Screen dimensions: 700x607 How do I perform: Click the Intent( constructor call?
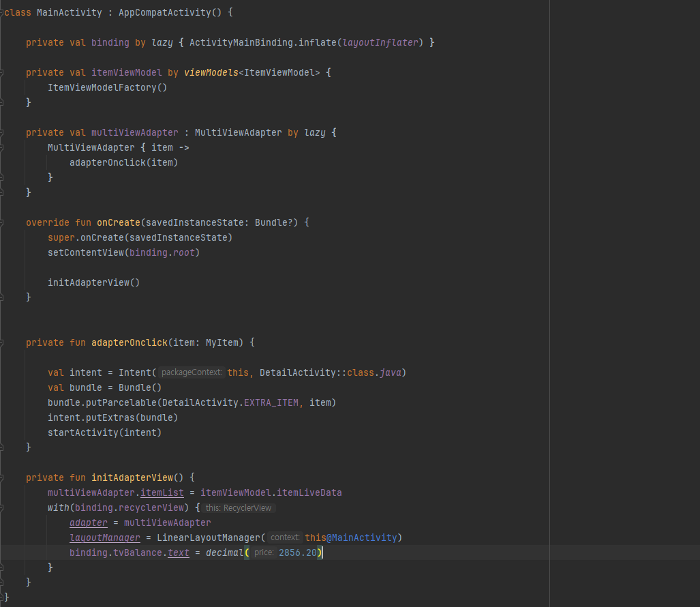pos(138,372)
